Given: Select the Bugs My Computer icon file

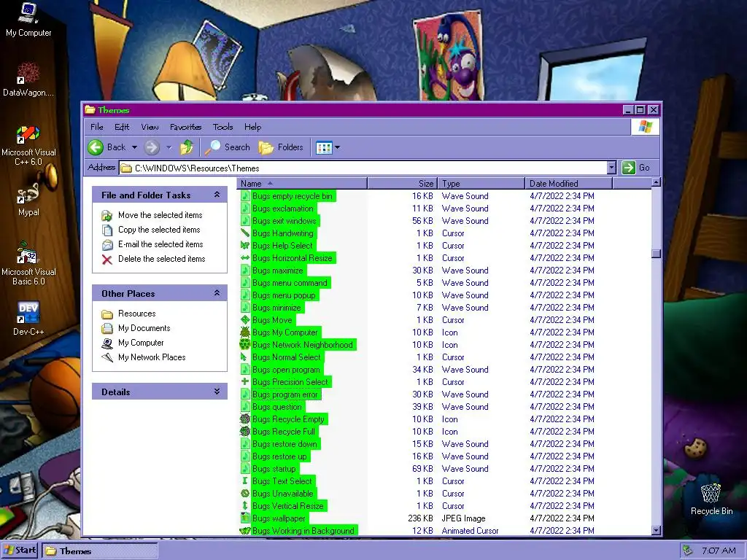Looking at the screenshot, I should [x=245, y=332].
